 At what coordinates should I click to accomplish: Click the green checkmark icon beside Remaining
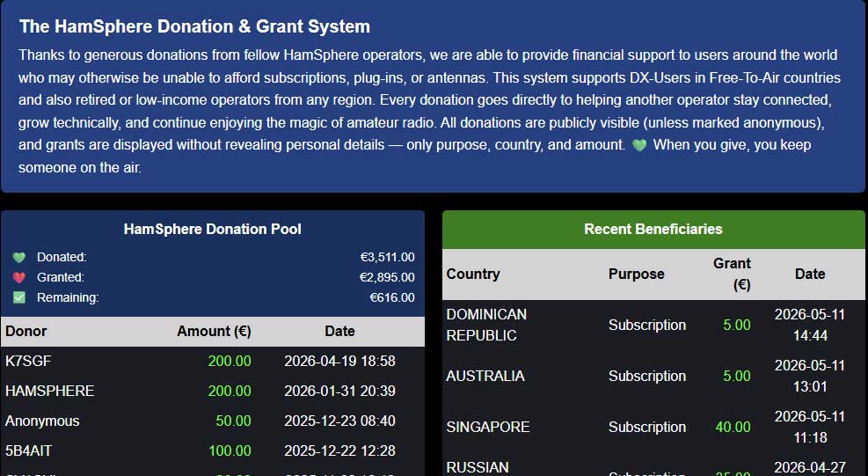click(19, 297)
